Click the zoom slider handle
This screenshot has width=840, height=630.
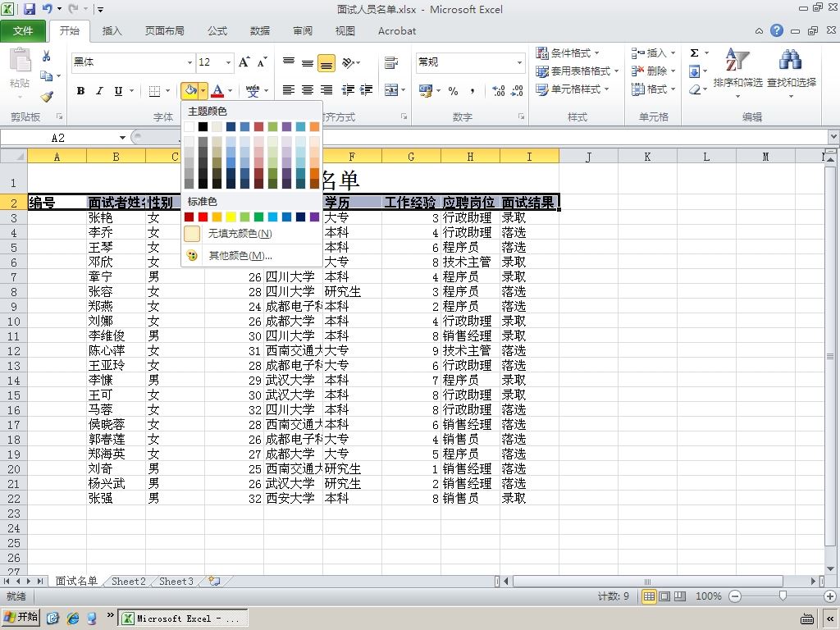tap(783, 596)
